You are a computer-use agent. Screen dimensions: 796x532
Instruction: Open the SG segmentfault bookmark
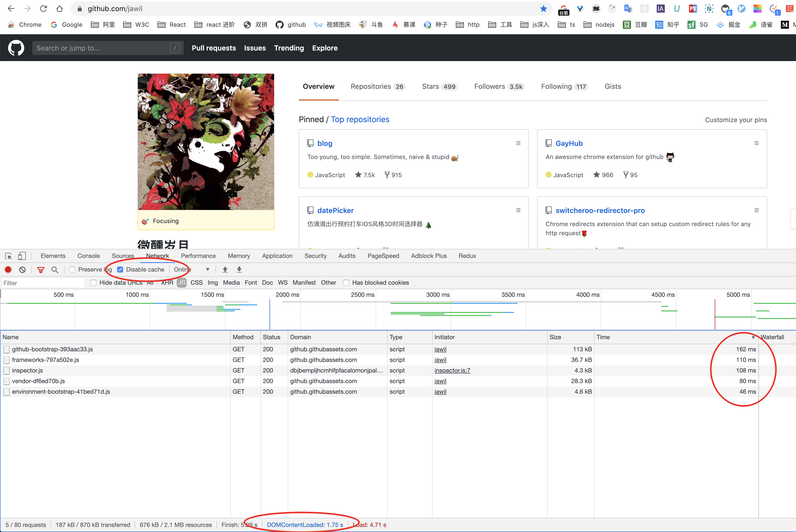698,25
